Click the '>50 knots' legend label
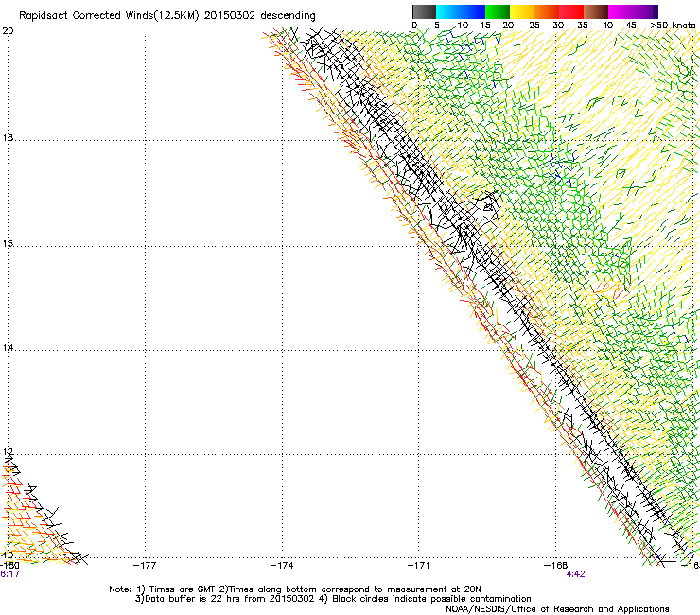 (673, 26)
